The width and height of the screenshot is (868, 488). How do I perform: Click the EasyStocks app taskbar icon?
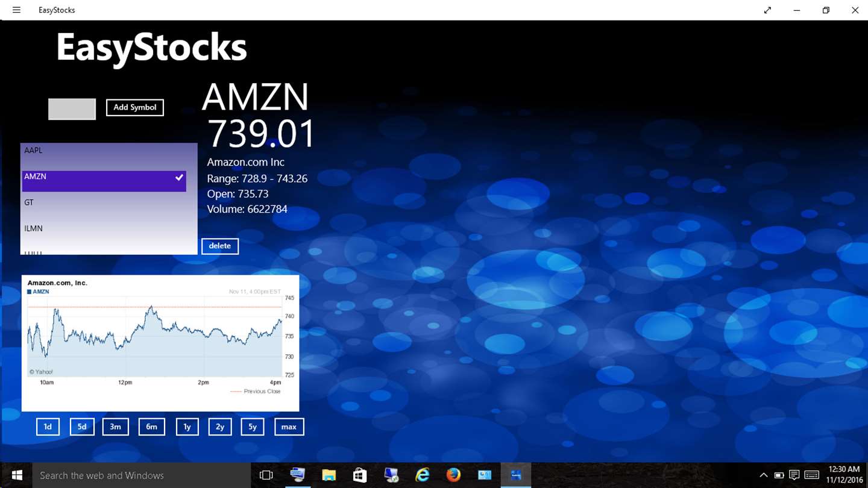[x=516, y=475]
